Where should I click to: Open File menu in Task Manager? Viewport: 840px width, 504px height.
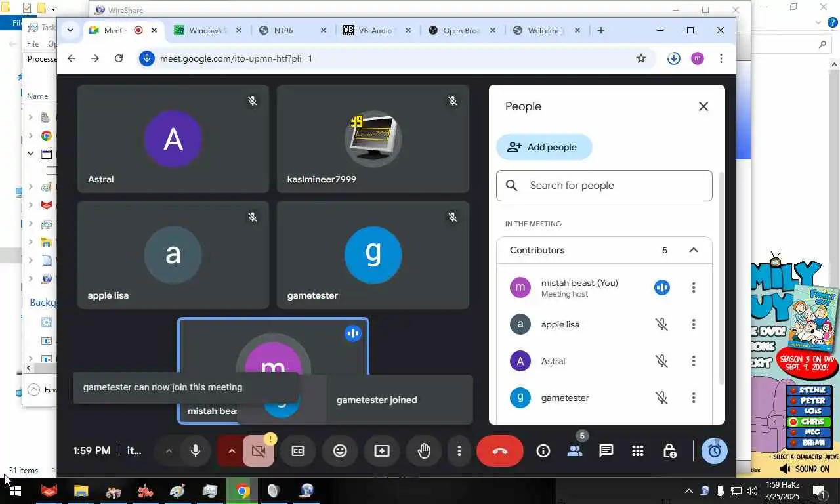click(x=33, y=44)
